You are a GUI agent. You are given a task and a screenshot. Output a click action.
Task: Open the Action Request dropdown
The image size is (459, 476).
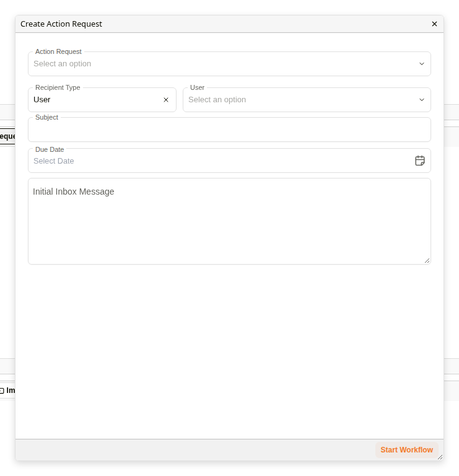[x=229, y=64]
